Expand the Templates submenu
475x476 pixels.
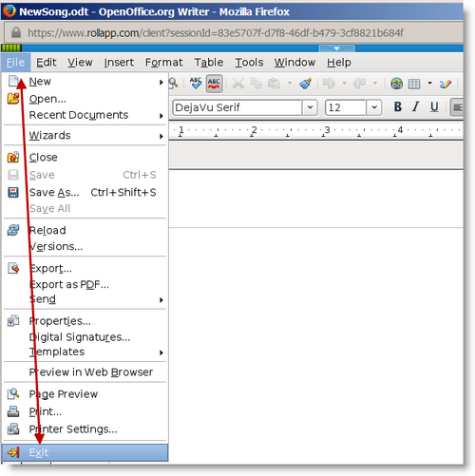(85, 352)
